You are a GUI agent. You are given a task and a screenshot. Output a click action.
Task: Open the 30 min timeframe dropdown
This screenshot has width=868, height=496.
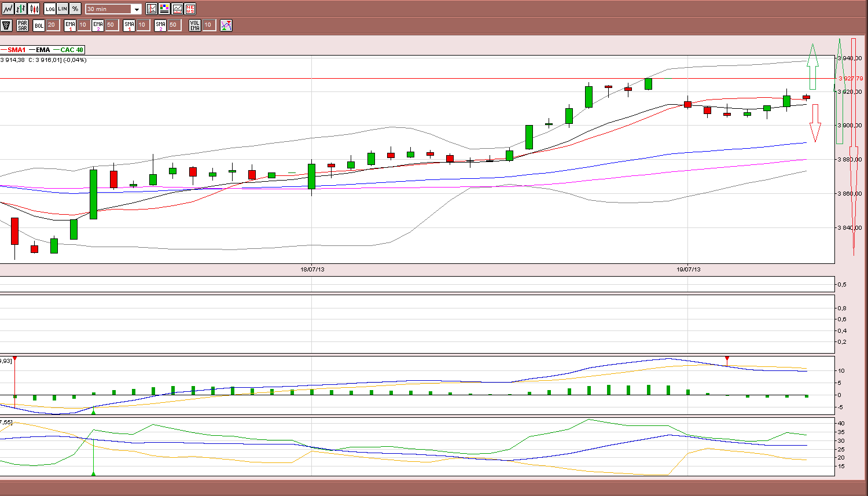(113, 9)
